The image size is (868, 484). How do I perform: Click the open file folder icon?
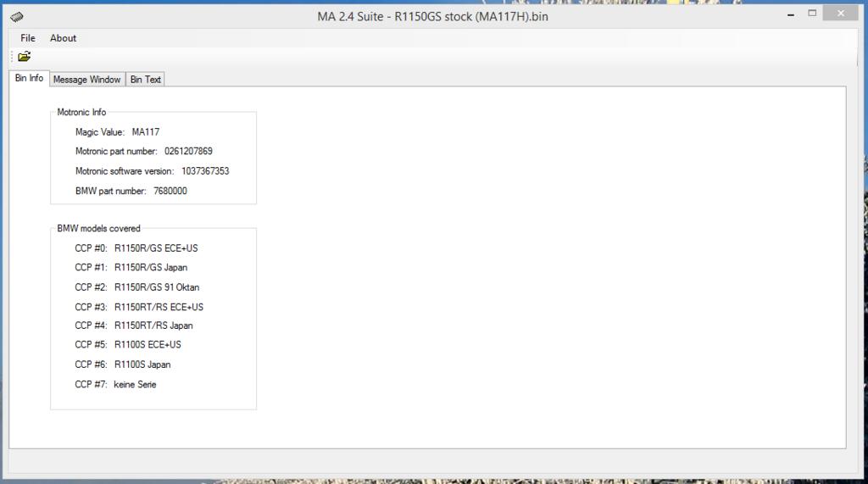point(24,57)
